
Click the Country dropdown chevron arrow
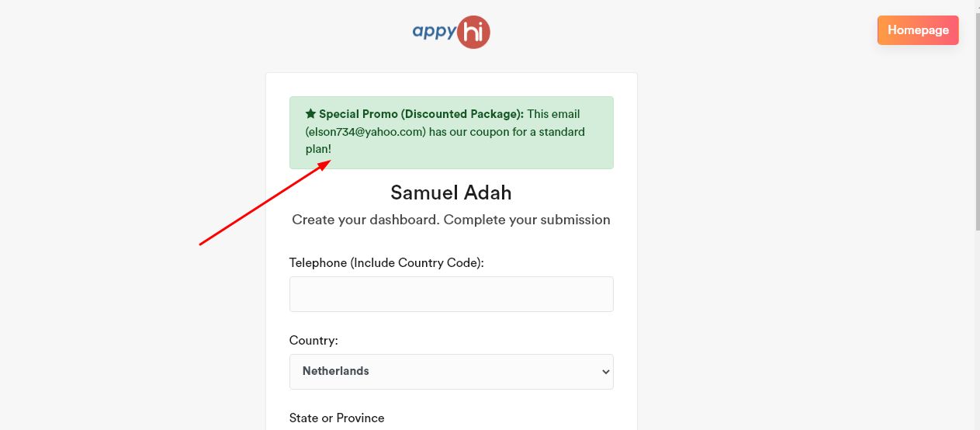point(606,373)
